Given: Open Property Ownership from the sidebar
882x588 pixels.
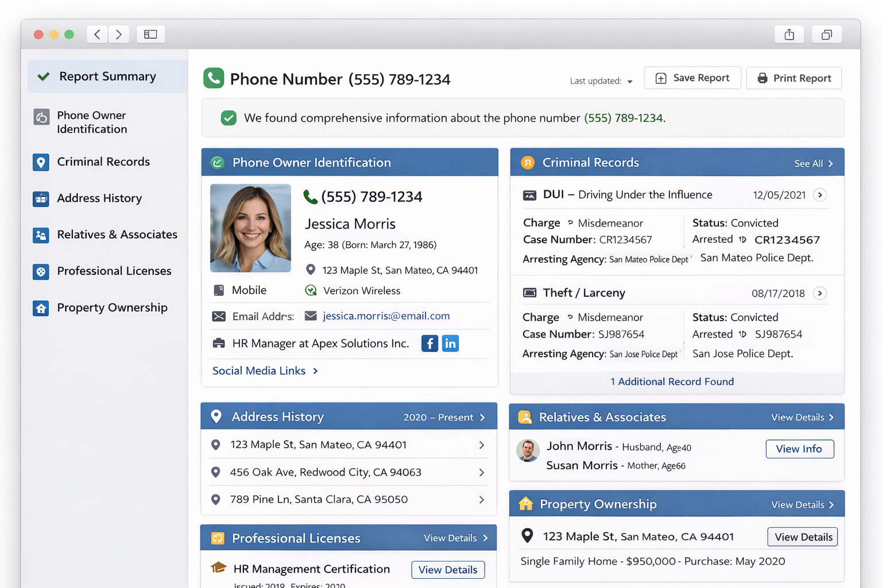Looking at the screenshot, I should [x=112, y=308].
